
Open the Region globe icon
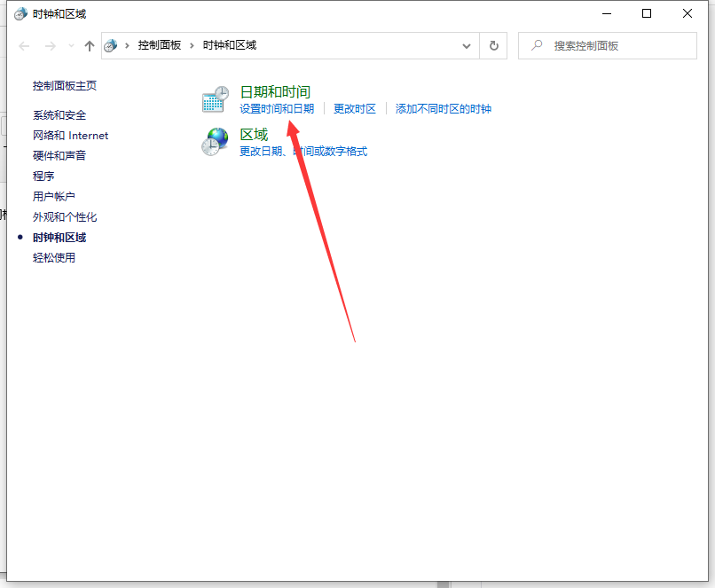(x=216, y=142)
